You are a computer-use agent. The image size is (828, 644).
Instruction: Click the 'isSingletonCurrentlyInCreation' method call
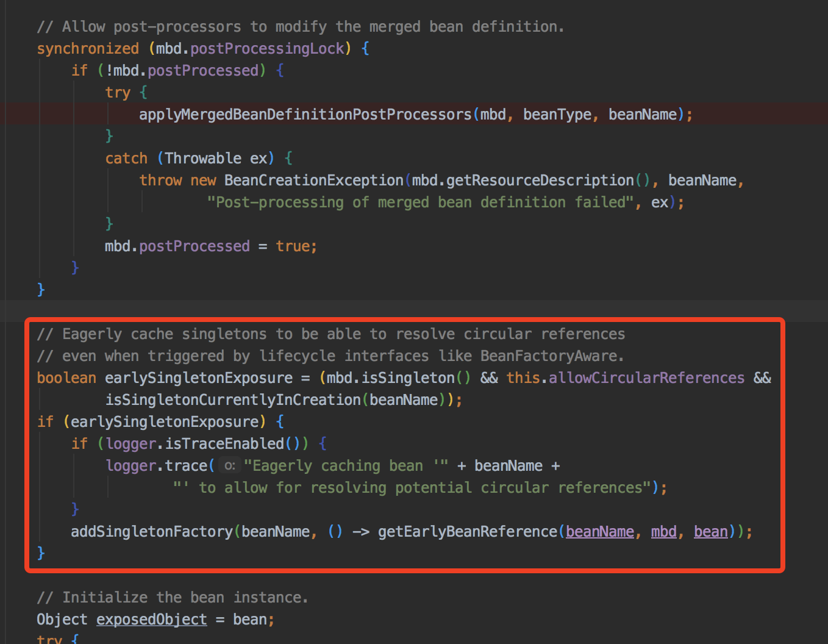(233, 400)
